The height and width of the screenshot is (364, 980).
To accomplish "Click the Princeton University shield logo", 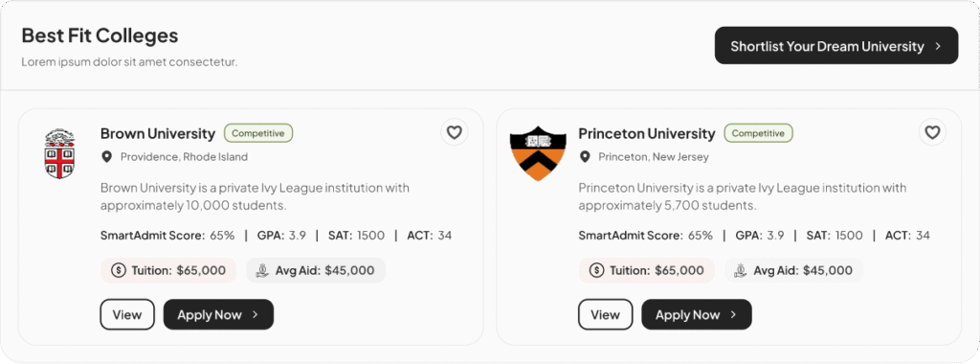I will coord(538,153).
